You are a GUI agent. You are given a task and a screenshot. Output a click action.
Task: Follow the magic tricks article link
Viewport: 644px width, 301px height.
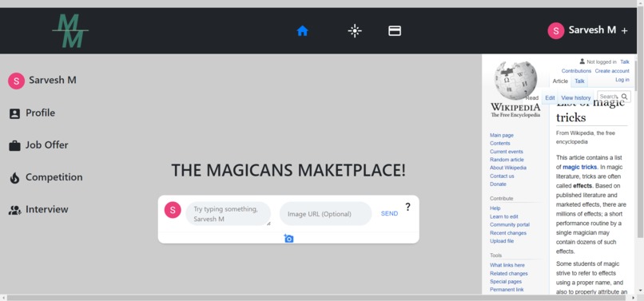click(x=580, y=167)
